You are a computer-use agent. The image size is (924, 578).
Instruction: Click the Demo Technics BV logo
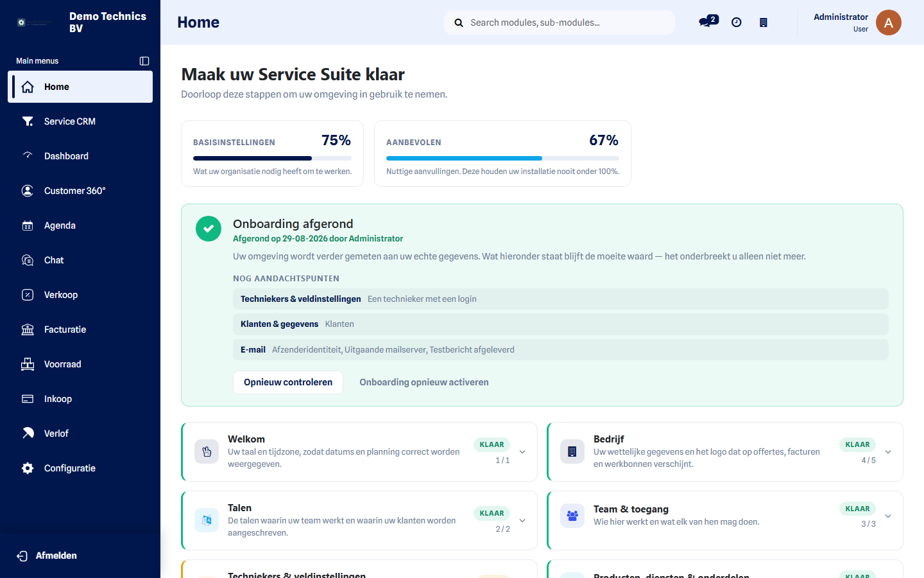coord(35,22)
